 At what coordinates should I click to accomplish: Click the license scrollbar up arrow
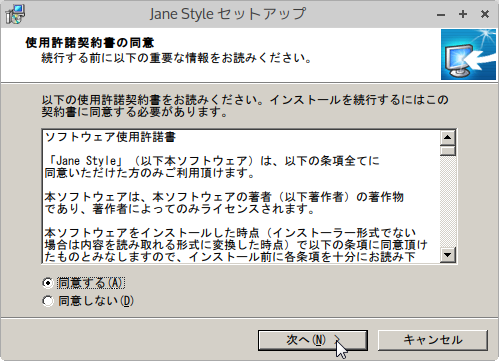(447, 137)
